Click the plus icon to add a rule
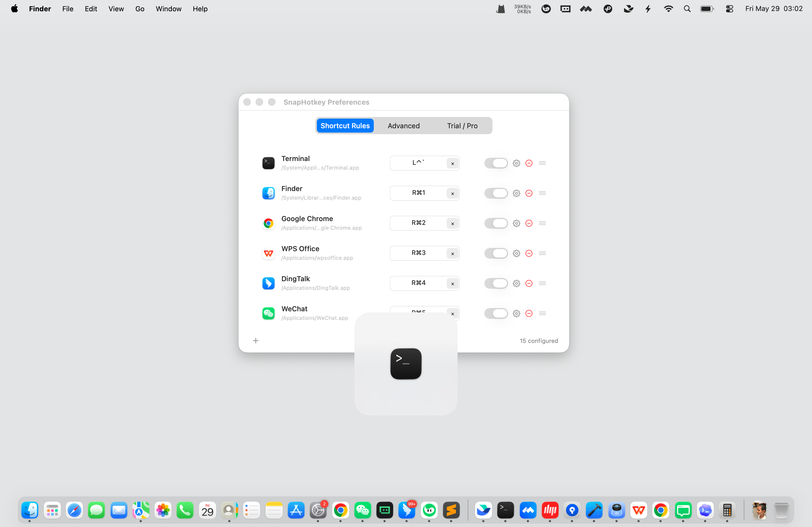The width and height of the screenshot is (812, 527). point(256,341)
